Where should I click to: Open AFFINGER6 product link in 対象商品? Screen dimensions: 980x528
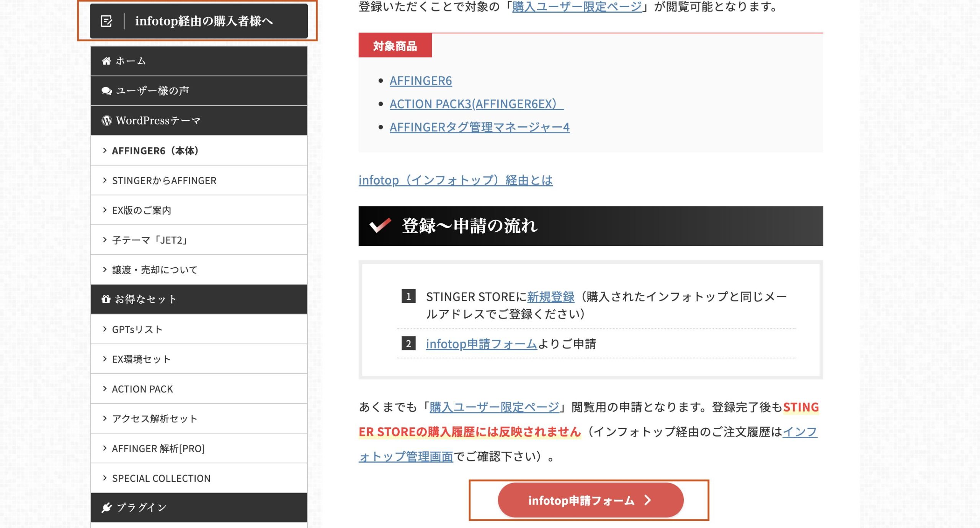point(421,81)
